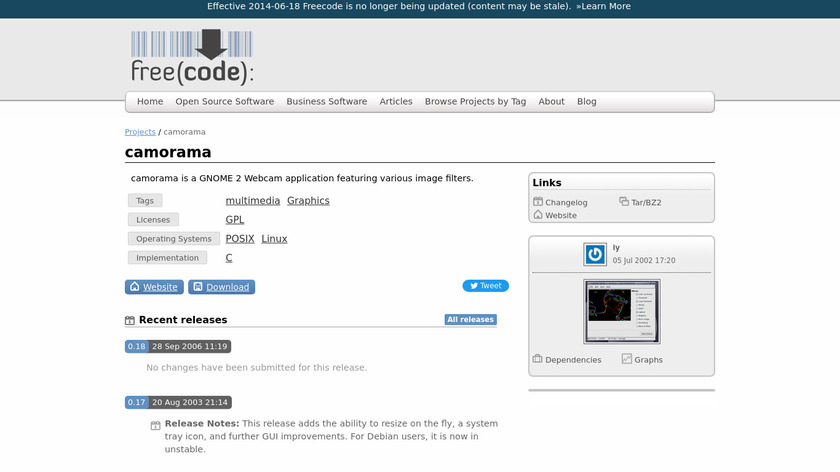Image resolution: width=840 pixels, height=472 pixels.
Task: Click the Website home icon in Links
Action: point(538,215)
